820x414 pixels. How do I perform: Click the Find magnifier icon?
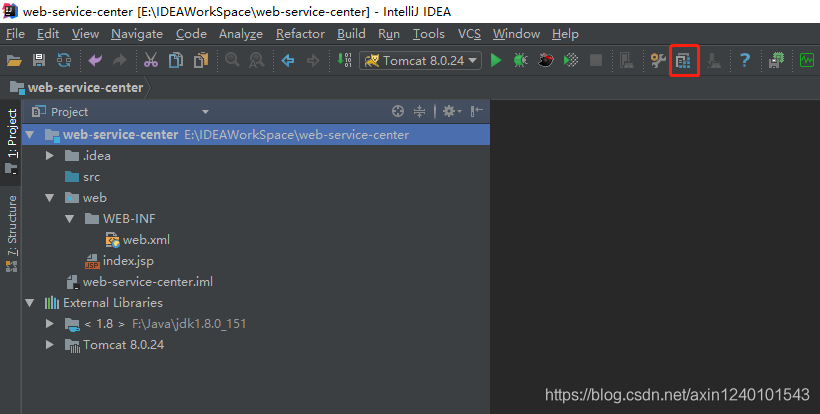tap(232, 60)
